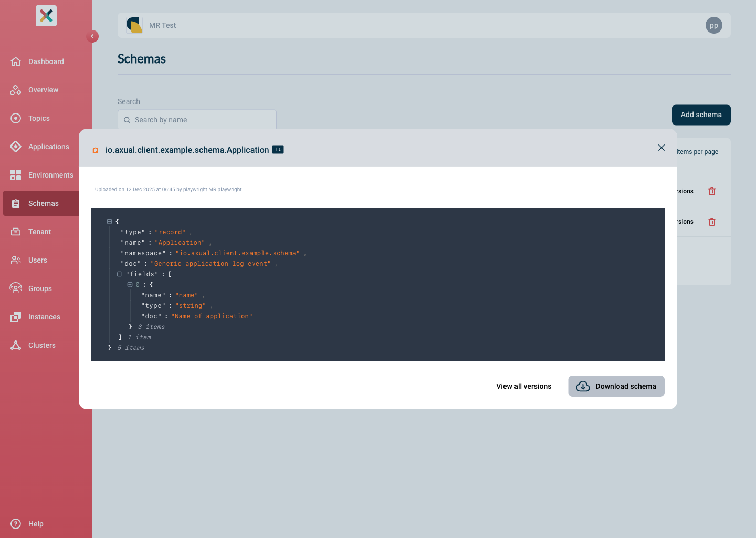Open the Dashboard from the sidebar

tap(45, 61)
